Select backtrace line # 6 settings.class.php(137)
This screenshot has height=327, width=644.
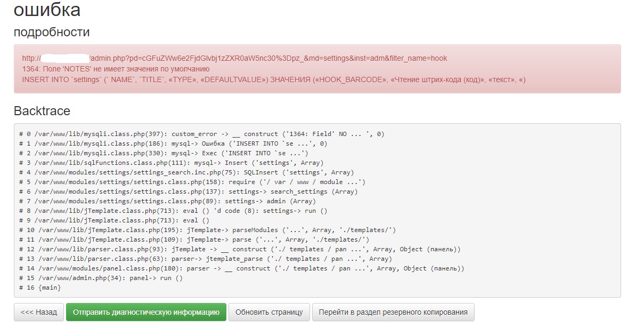click(x=188, y=192)
